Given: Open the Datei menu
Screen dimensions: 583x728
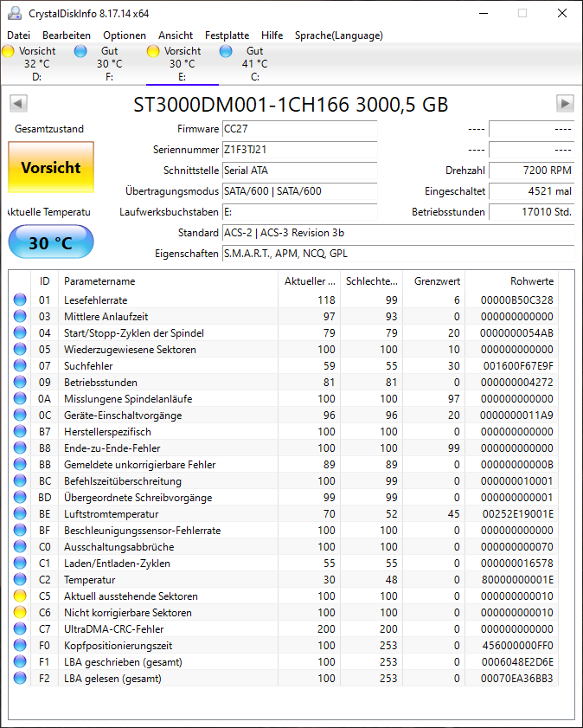Looking at the screenshot, I should point(18,35).
